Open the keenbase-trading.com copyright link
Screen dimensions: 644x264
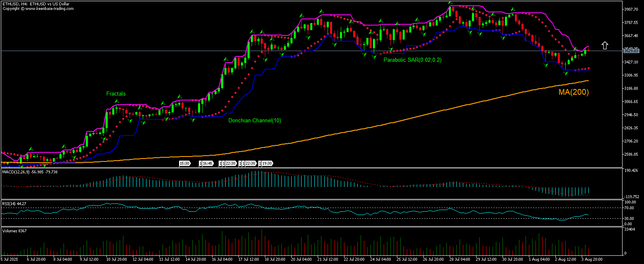point(38,8)
